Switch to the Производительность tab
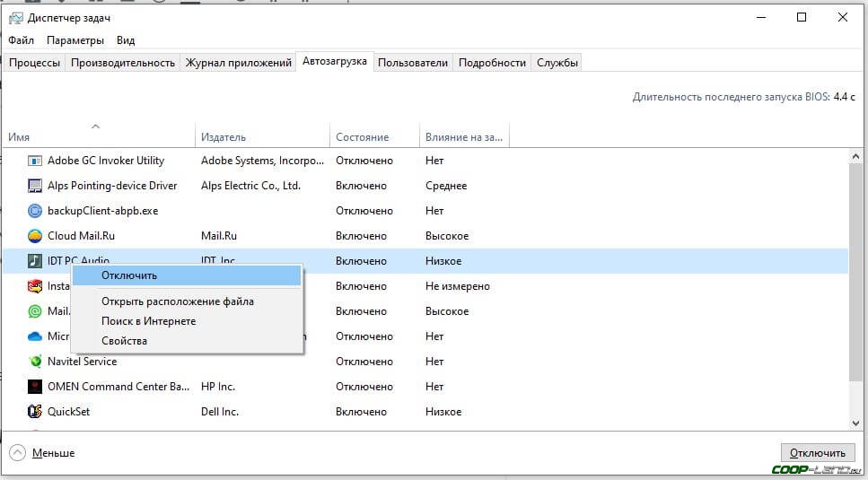868x480 pixels. pos(123,63)
